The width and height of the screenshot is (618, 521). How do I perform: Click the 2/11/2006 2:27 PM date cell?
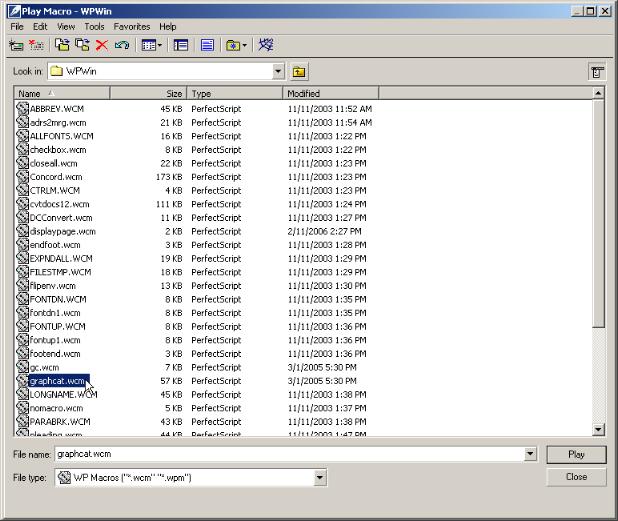point(324,231)
